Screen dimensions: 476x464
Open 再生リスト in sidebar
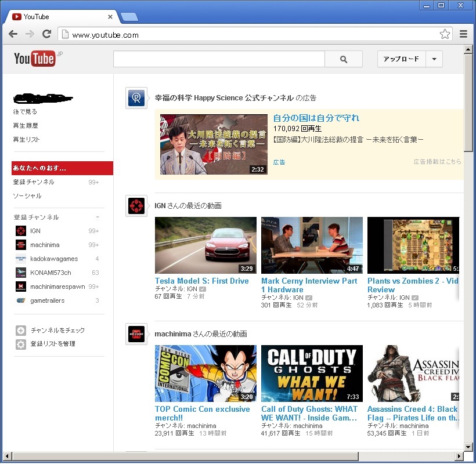(26, 140)
